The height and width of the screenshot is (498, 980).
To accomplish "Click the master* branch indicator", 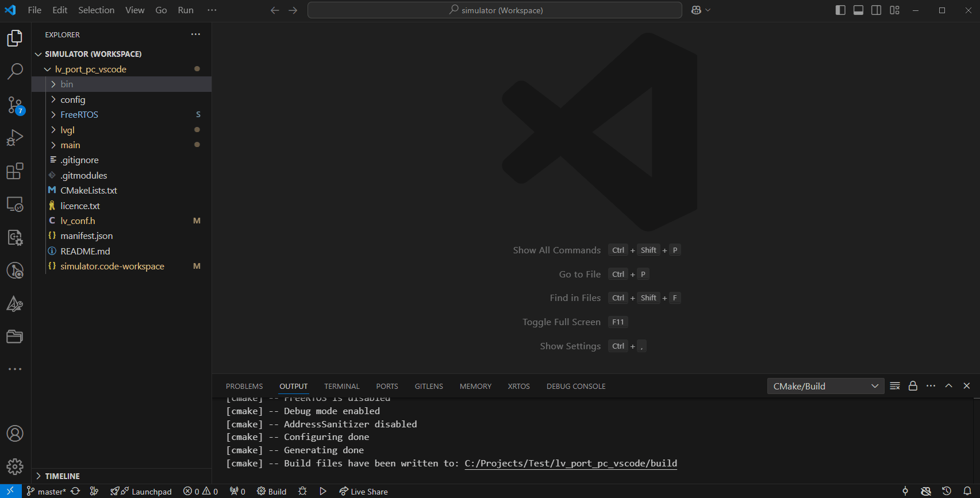I will (46, 491).
